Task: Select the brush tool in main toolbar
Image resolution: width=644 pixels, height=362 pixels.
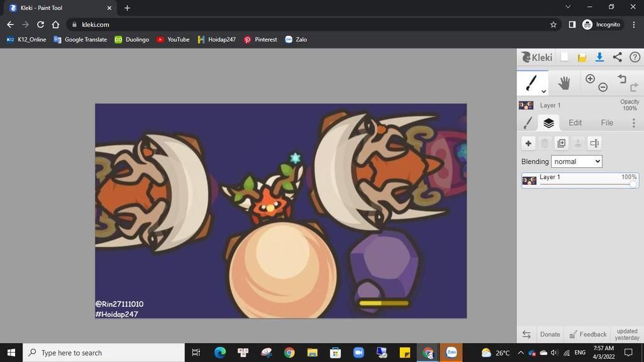Action: pyautogui.click(x=532, y=83)
